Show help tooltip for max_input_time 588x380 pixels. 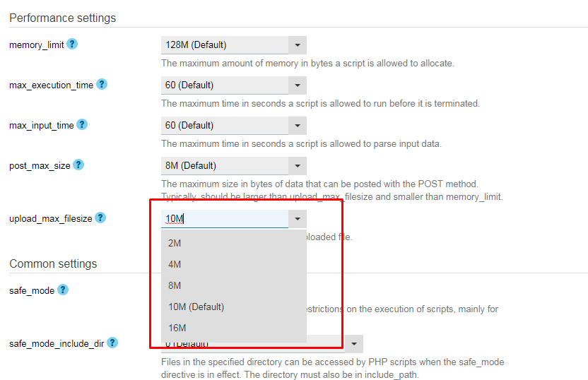(82, 124)
